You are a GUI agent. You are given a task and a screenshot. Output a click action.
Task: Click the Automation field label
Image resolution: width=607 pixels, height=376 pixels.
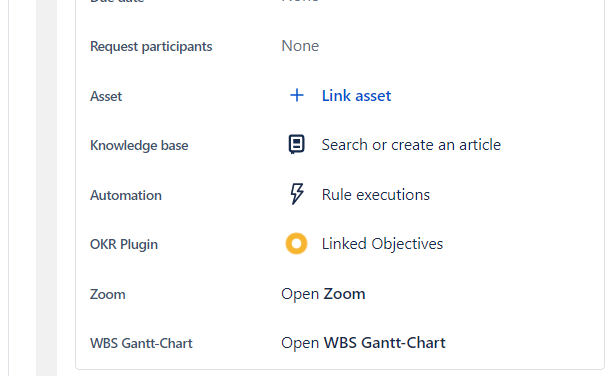pos(126,195)
